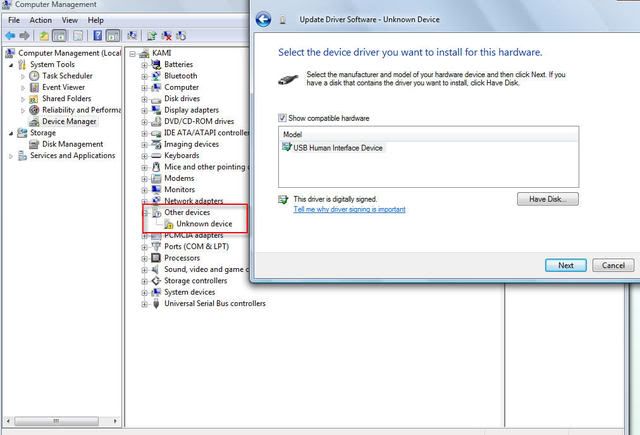Open the Action menu

pos(40,20)
